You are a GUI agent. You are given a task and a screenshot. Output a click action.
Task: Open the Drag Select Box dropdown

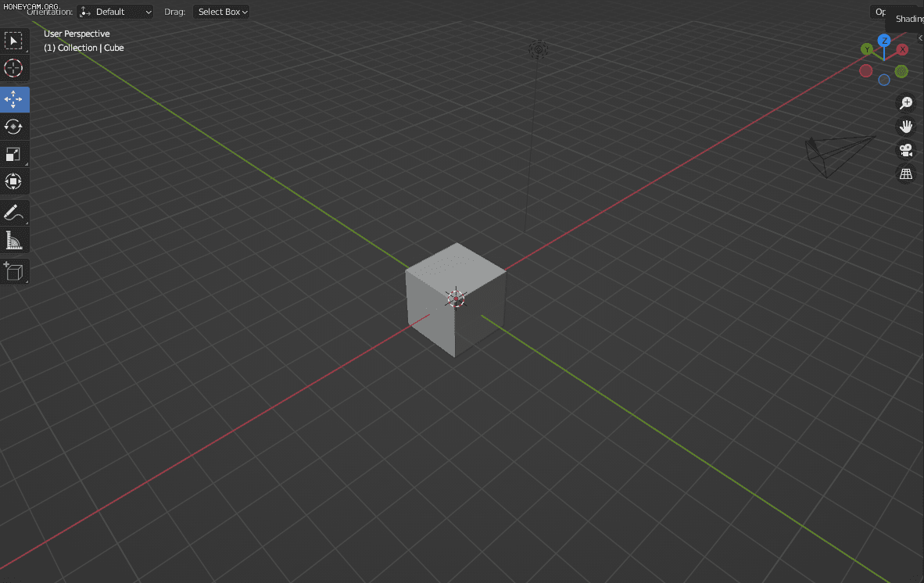[x=221, y=12]
